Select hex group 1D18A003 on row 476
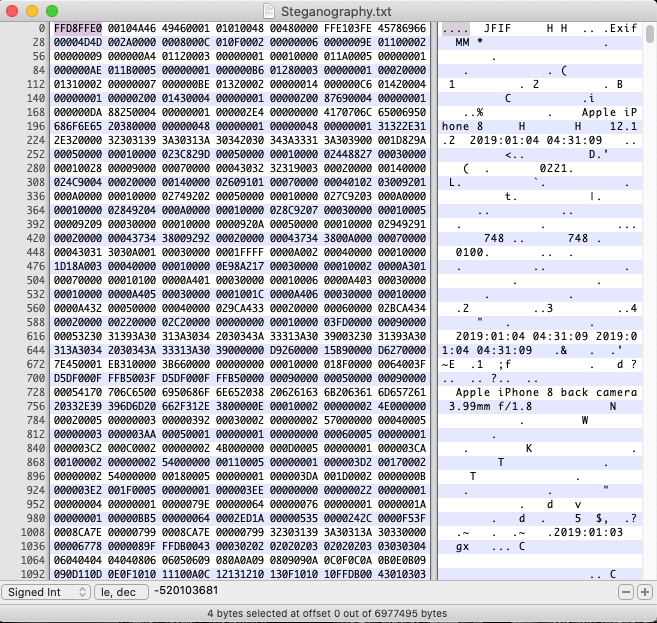 (x=78, y=266)
